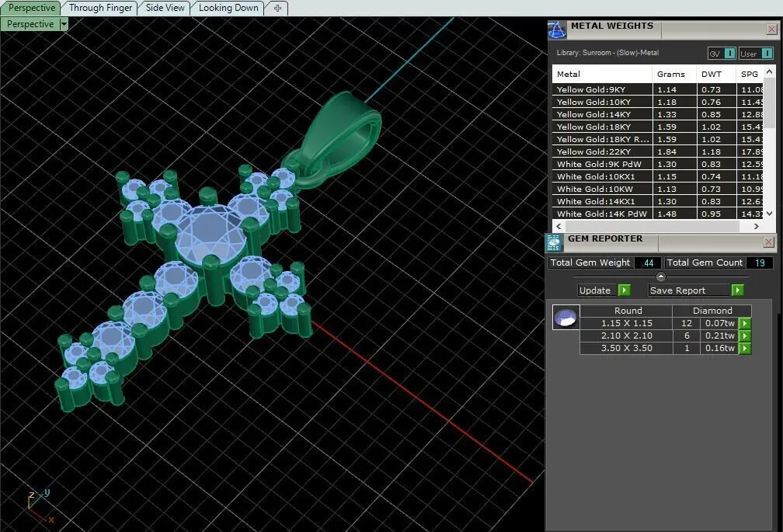Switch to the Side View tab
Viewport: 783px width, 532px height.
[x=165, y=8]
